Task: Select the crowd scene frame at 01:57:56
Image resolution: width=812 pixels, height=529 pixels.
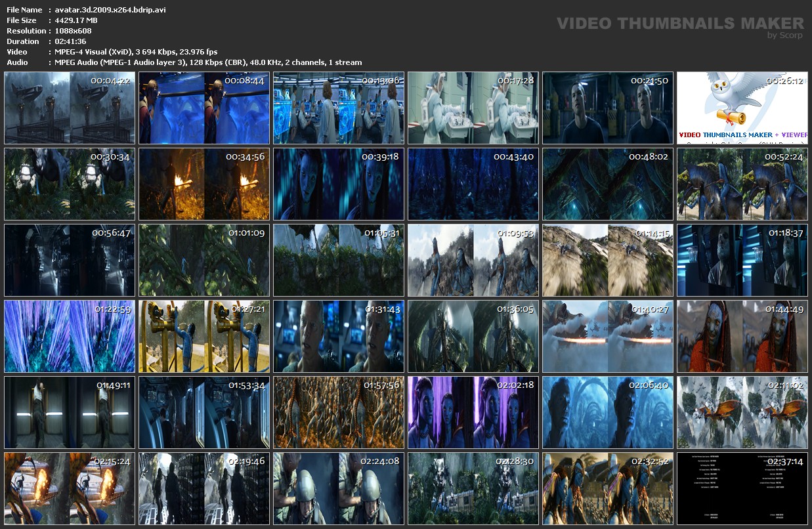Action: click(339, 412)
